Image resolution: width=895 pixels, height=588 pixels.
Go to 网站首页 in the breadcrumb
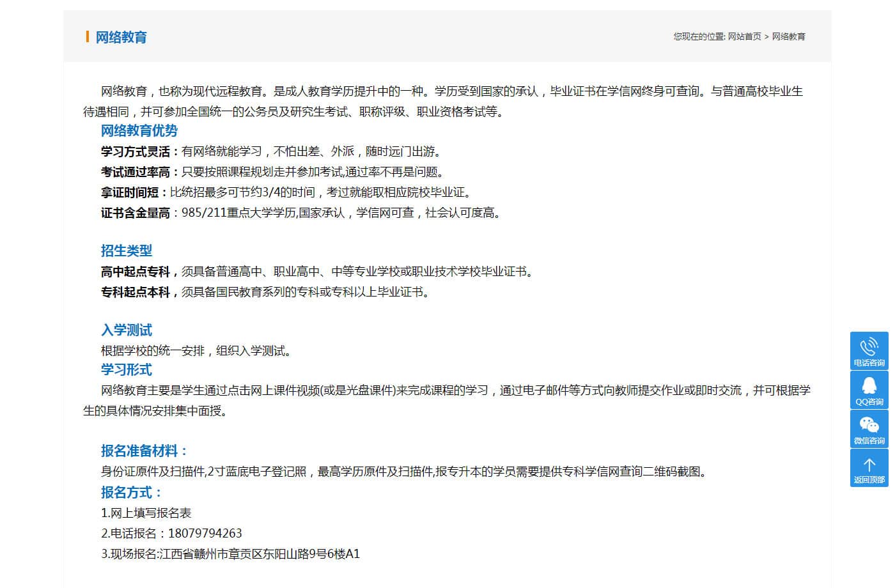tap(744, 36)
